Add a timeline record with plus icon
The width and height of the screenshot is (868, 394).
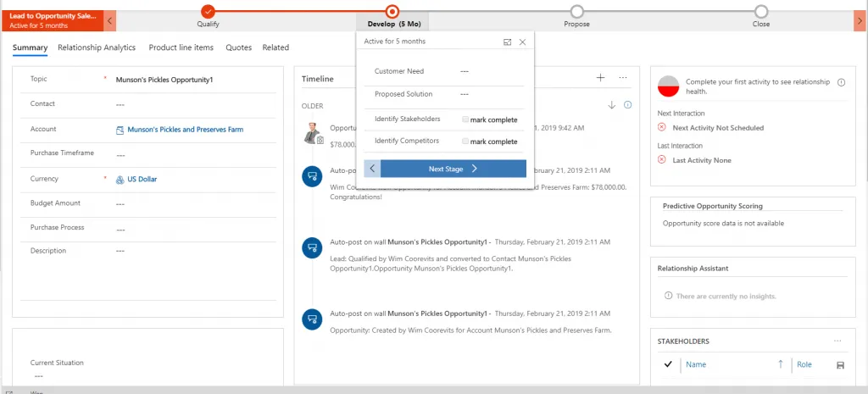pyautogui.click(x=600, y=77)
